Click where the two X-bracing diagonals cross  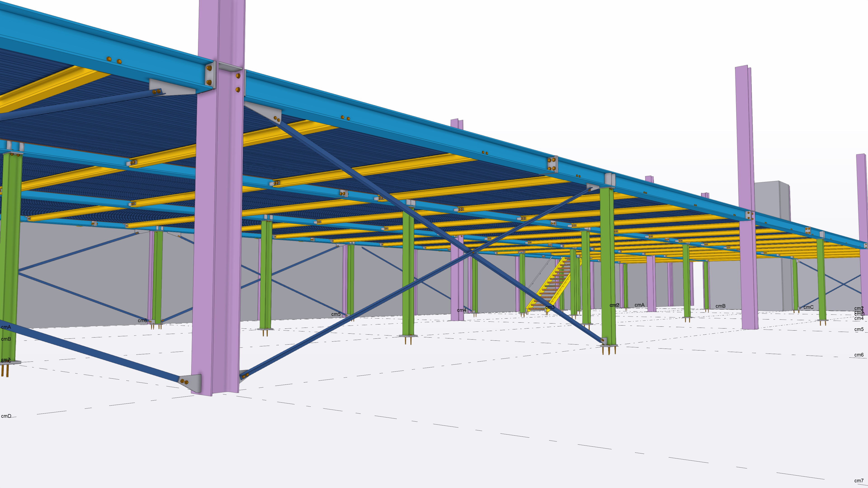point(473,252)
